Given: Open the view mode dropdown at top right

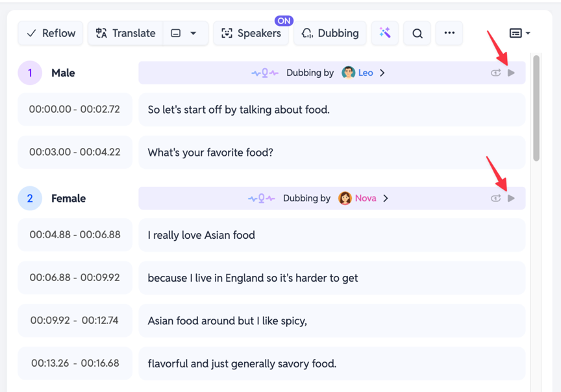Looking at the screenshot, I should [x=519, y=33].
